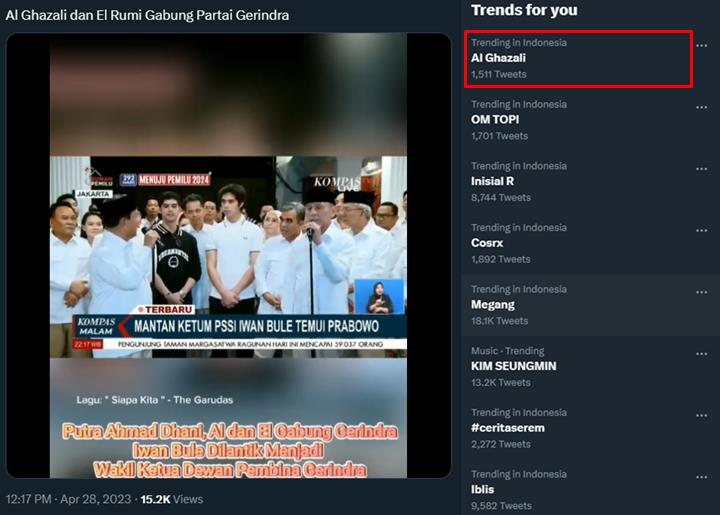Open more options for KIM SEUNGMIN trend
The width and height of the screenshot is (720, 515).
click(x=701, y=354)
